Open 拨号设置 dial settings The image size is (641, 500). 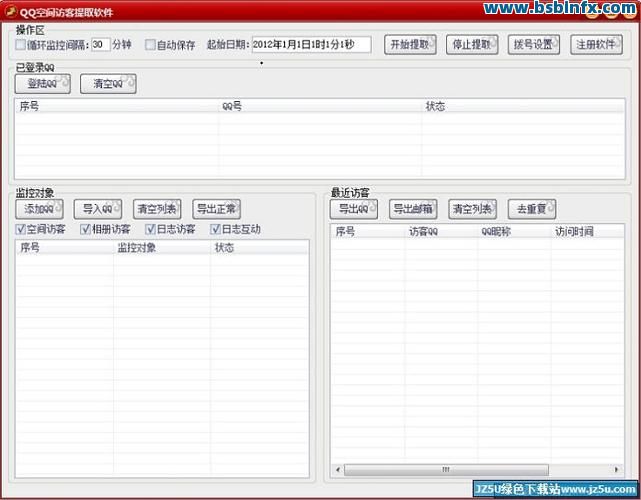[x=533, y=45]
